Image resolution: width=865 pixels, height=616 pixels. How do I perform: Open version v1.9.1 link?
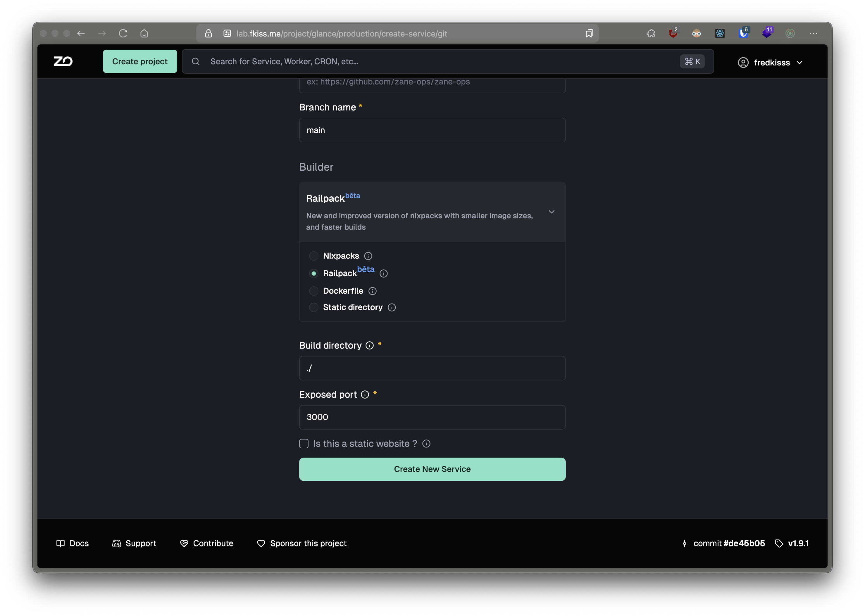[x=798, y=544]
